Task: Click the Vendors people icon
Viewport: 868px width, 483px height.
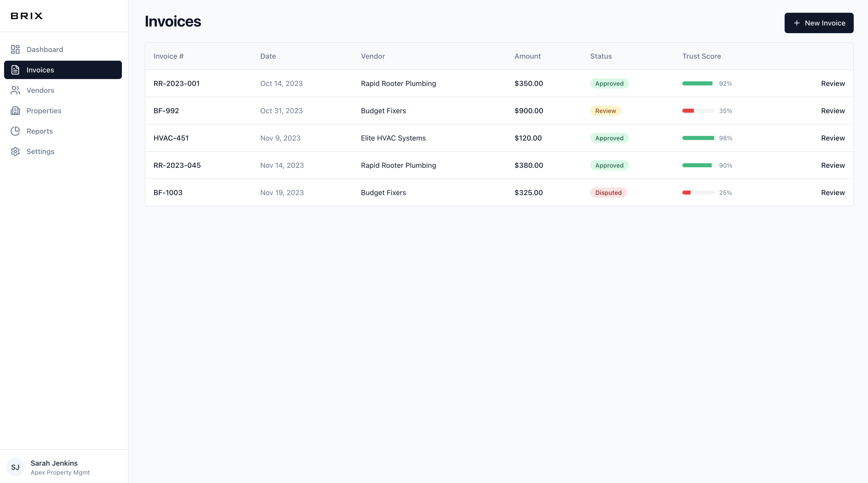Action: pos(15,90)
